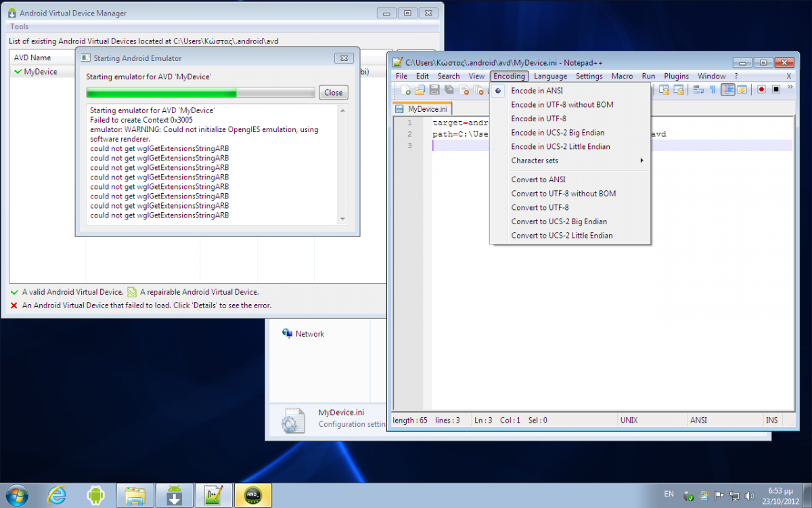Toggle word wrap icon in Notepad++ toolbar
The height and width of the screenshot is (508, 812).
698,89
